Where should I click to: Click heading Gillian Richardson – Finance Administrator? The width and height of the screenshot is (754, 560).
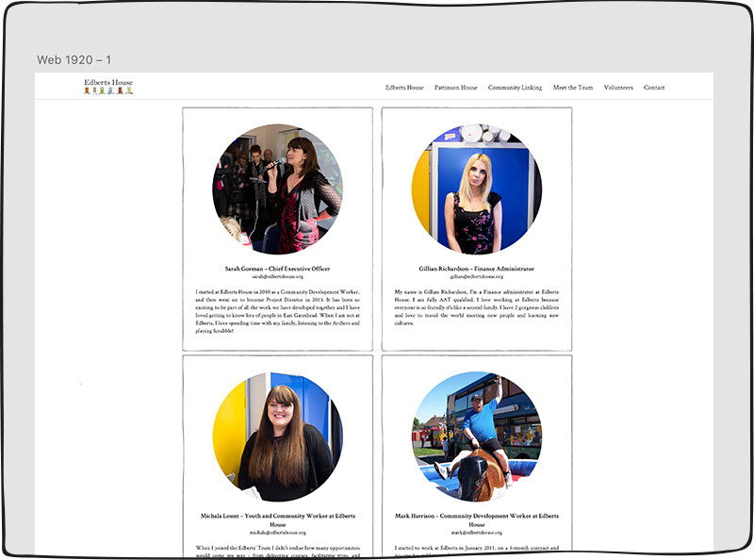click(477, 269)
